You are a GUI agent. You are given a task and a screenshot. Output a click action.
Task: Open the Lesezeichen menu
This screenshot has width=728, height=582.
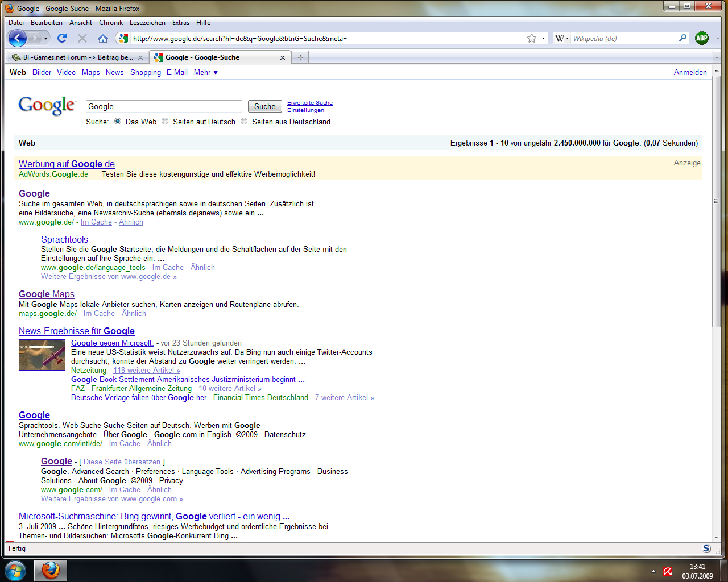coord(147,23)
